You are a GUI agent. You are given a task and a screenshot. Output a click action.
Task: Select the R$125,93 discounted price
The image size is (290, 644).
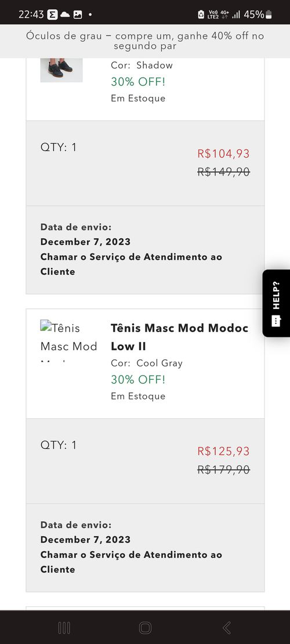tap(223, 451)
